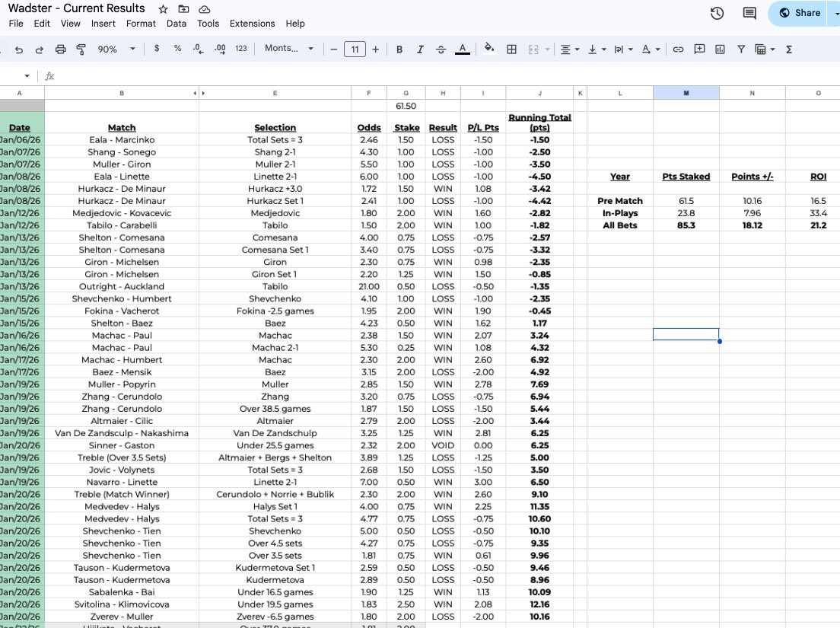Viewport: 840px width, 628px height.
Task: Select column M header
Action: [686, 93]
